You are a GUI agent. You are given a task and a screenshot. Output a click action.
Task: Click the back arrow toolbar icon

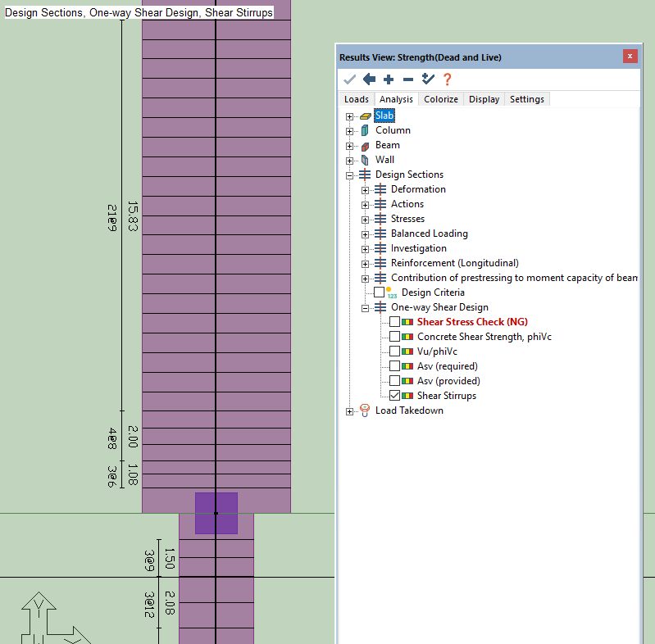369,79
